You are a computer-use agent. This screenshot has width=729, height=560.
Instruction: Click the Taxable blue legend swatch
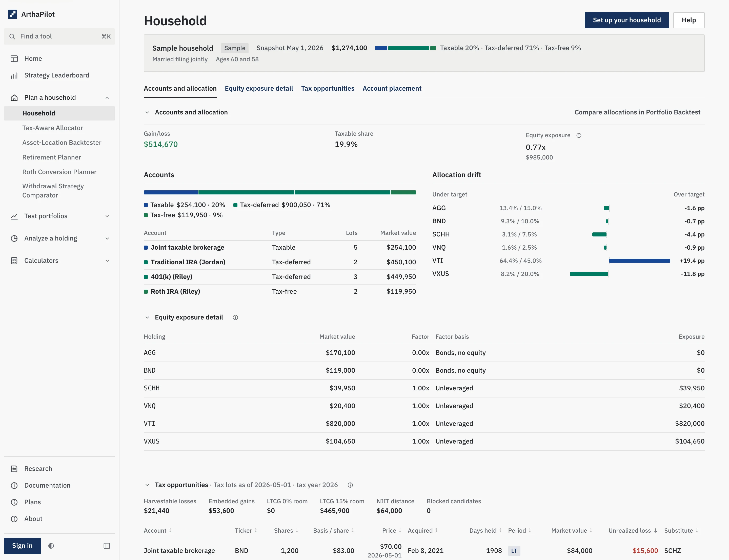(146, 205)
